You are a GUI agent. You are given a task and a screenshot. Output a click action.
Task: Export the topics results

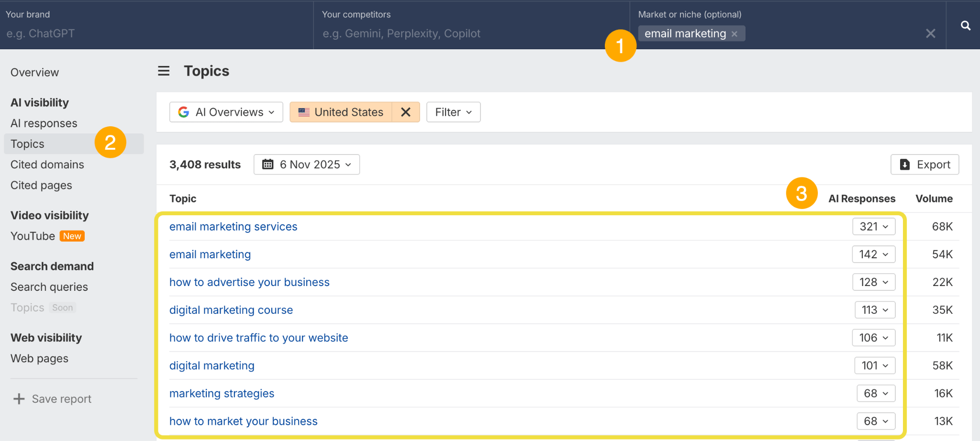point(924,165)
